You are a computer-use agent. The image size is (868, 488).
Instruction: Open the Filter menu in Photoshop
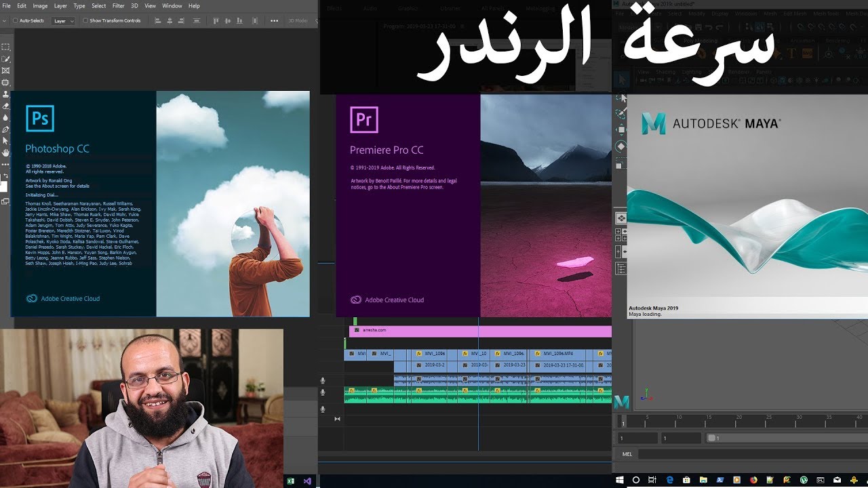pyautogui.click(x=118, y=5)
